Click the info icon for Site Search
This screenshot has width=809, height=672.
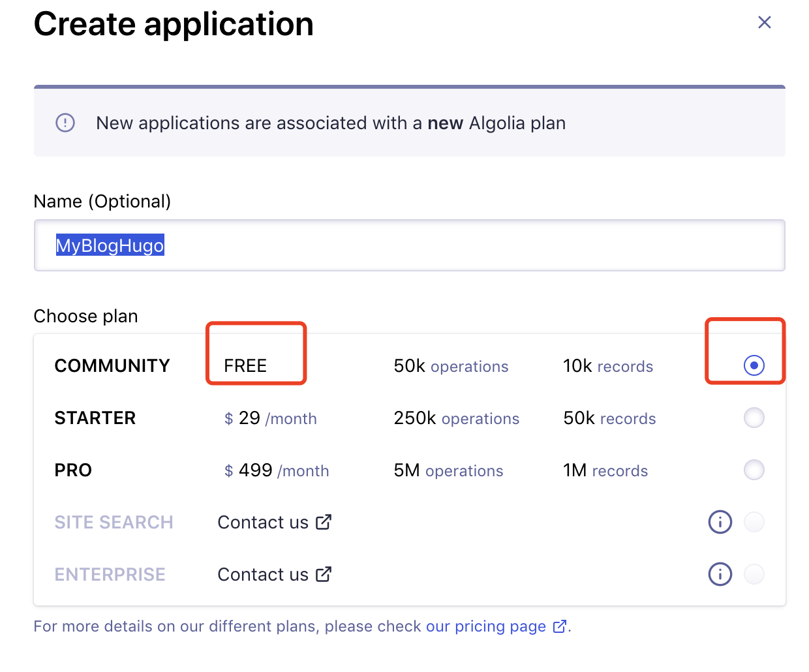tap(720, 522)
